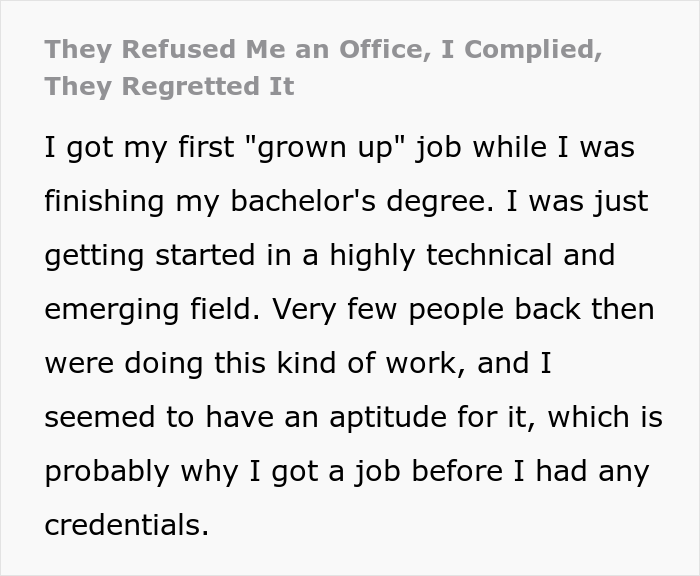Click "Complied" in the post title
This screenshot has height=576, width=700.
(529, 49)
